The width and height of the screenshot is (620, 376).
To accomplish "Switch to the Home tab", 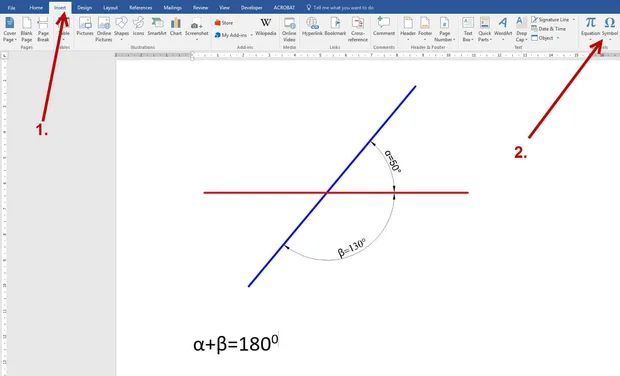I will click(36, 8).
